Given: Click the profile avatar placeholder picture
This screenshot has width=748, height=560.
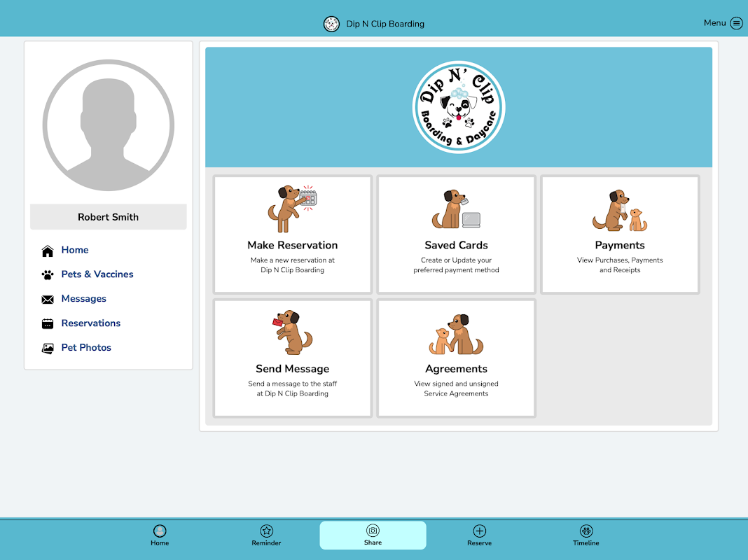Looking at the screenshot, I should point(109,125).
